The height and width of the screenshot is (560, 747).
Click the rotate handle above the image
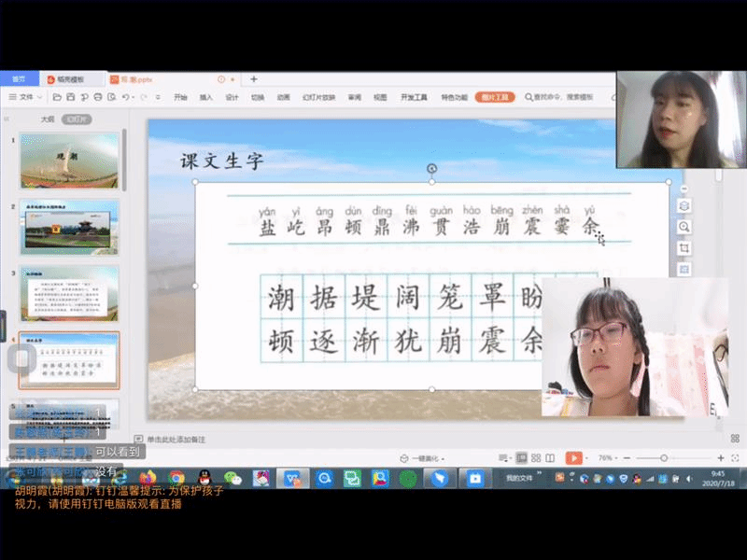point(431,169)
